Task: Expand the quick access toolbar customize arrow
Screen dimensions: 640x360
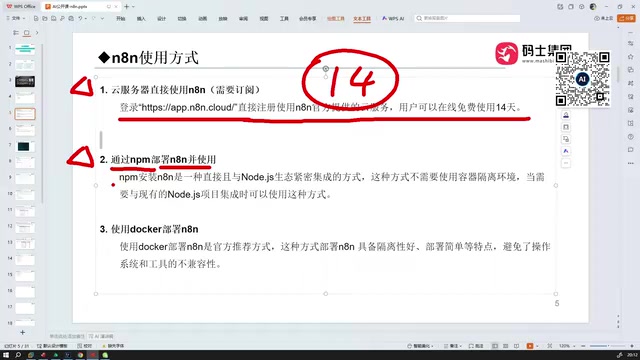Action: pos(102,18)
